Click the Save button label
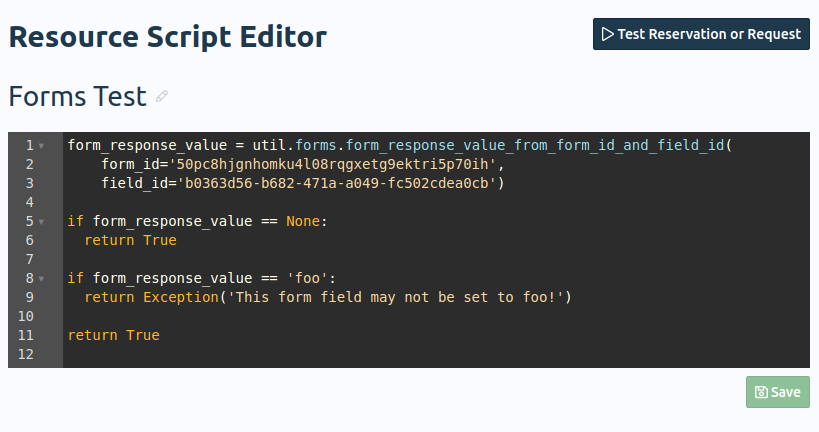The width and height of the screenshot is (819, 432). (x=786, y=392)
